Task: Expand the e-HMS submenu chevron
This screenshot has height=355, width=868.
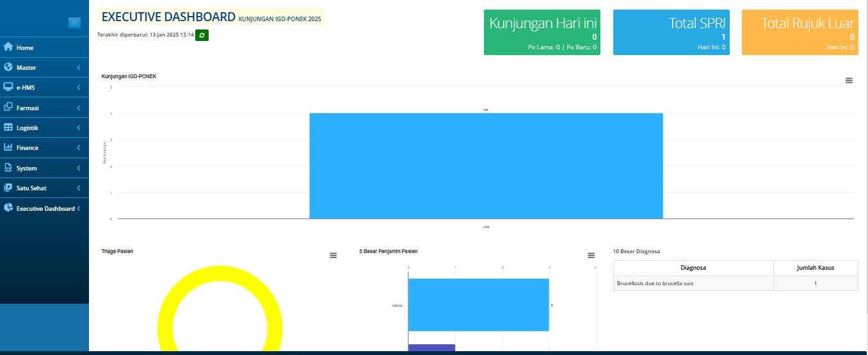Action: [x=78, y=87]
